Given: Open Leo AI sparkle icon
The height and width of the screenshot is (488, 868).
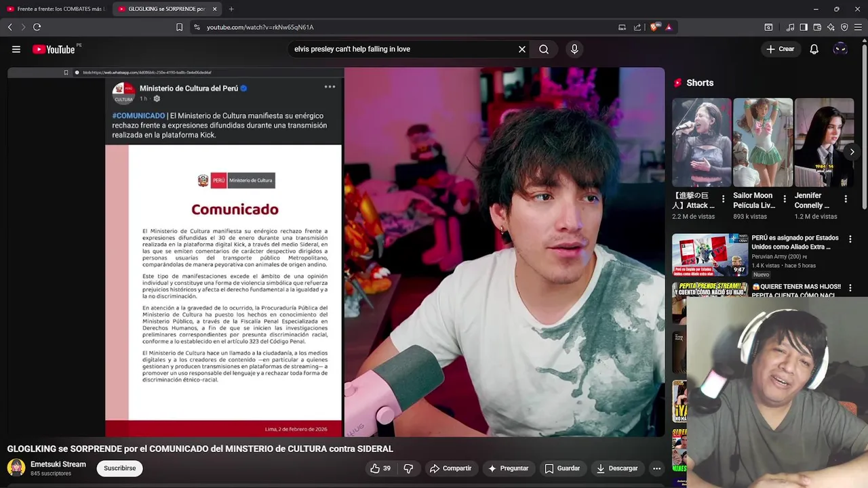Looking at the screenshot, I should coord(831,27).
